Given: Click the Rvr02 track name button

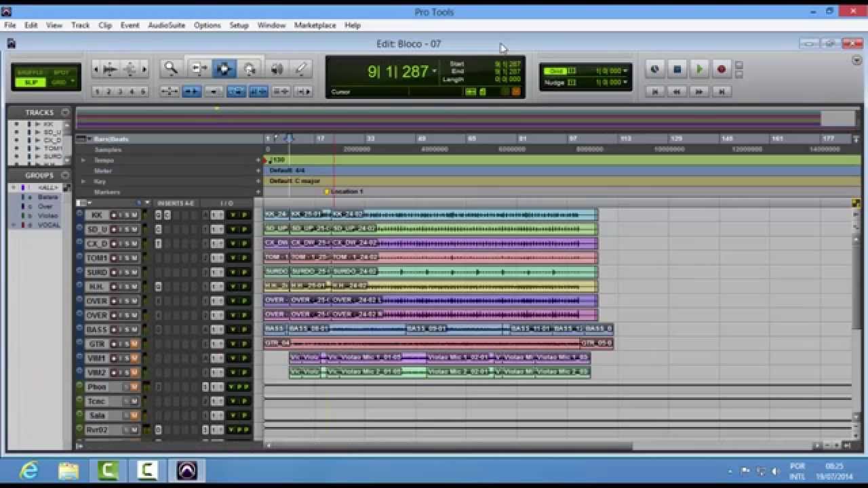Looking at the screenshot, I should [96, 430].
